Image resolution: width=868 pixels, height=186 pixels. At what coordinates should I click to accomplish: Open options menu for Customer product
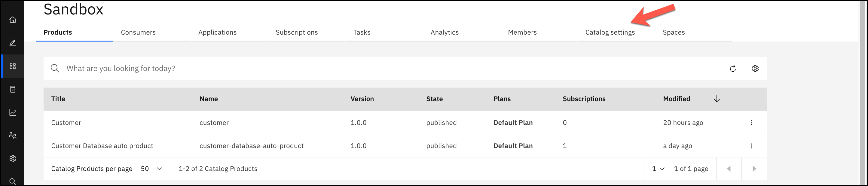click(x=751, y=122)
